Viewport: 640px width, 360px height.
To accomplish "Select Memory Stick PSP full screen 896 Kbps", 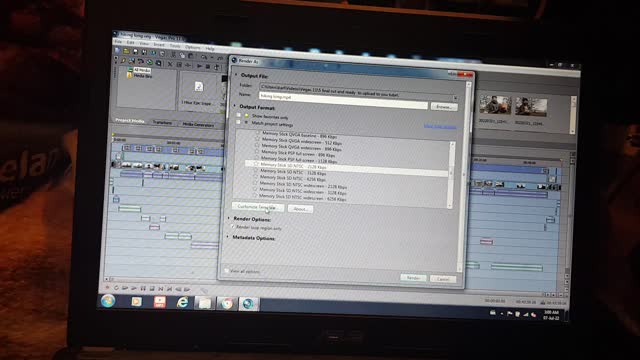I will pos(298,154).
